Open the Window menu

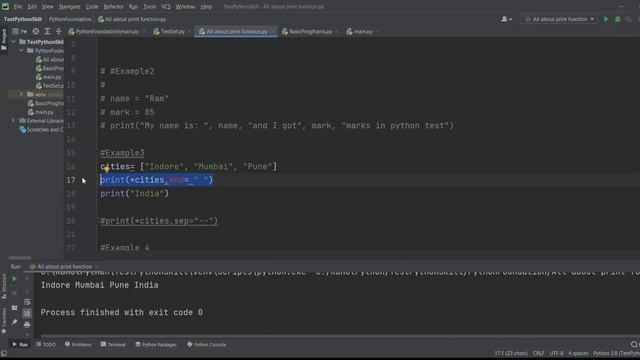185,7
